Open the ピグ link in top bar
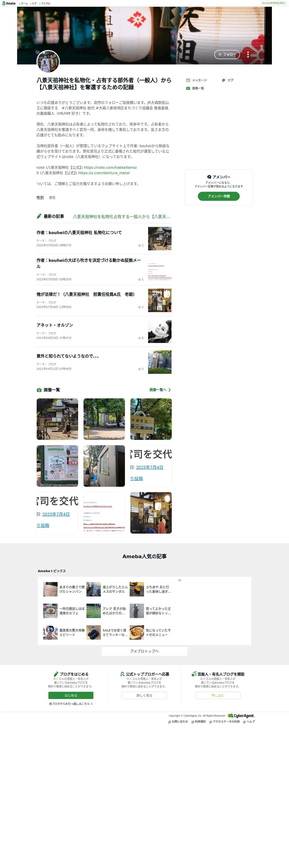 [x=34, y=3]
